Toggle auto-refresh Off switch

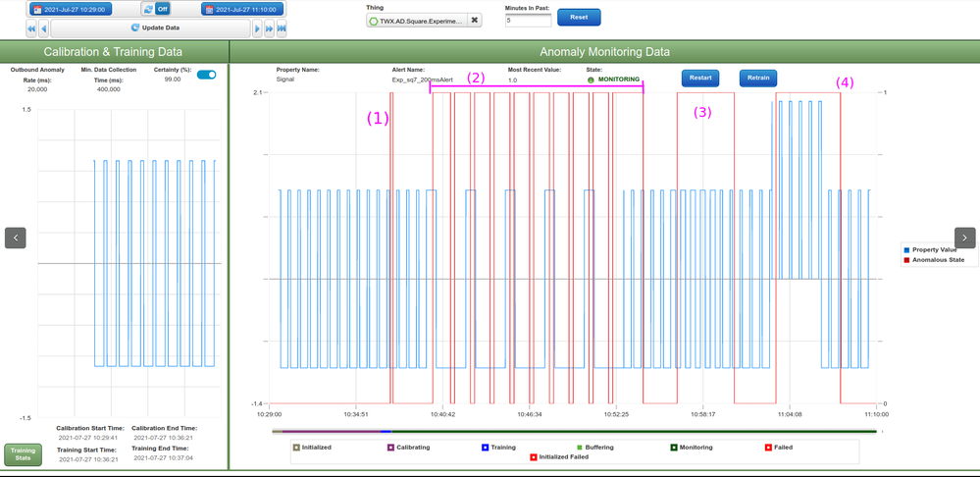[163, 9]
